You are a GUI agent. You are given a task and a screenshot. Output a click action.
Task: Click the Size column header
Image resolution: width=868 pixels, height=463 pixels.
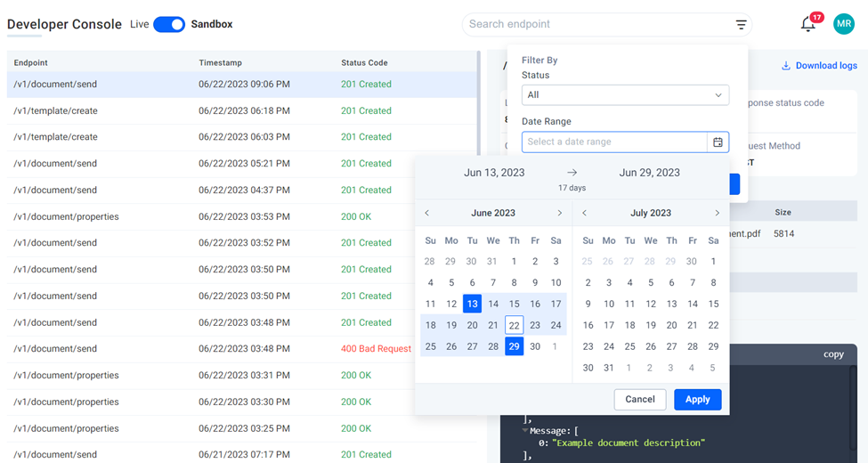pos(783,212)
